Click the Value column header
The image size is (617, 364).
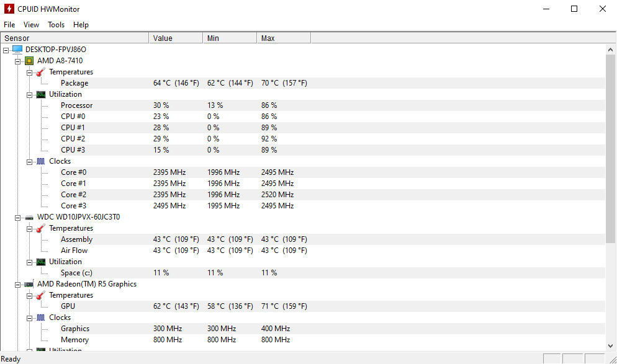pyautogui.click(x=176, y=38)
